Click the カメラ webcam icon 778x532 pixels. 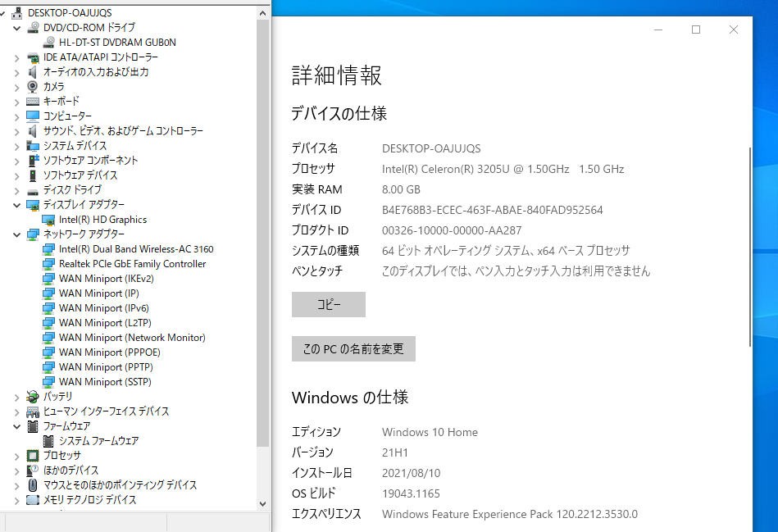[x=33, y=87]
